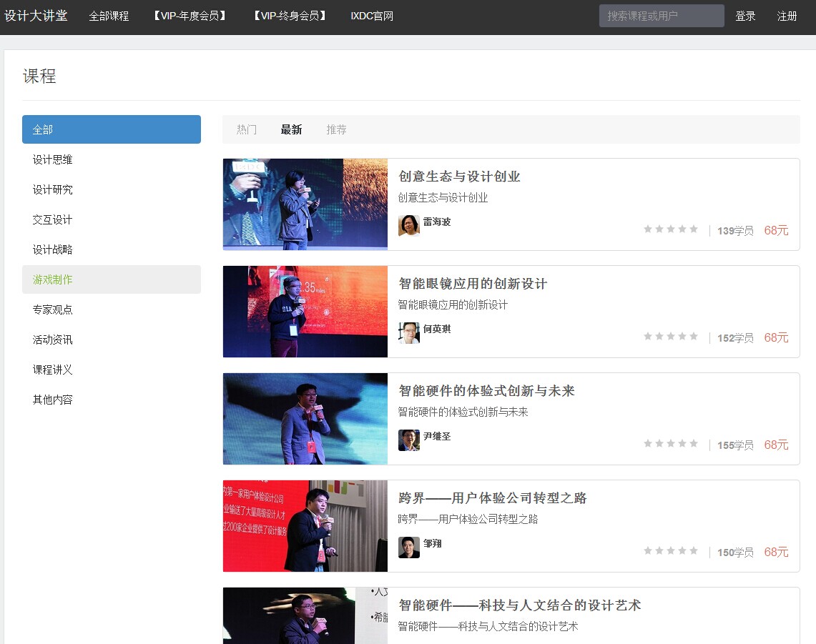Screen dimensions: 816x644
Task: Go to IXDC官网 link
Action: point(372,16)
